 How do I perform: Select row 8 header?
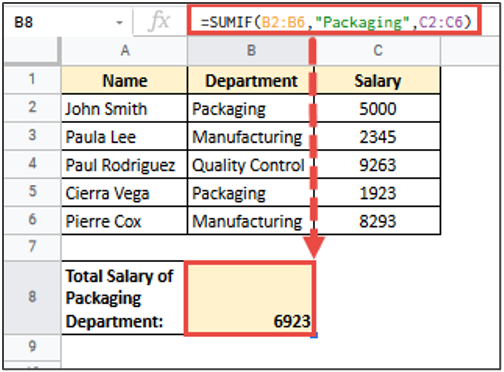(x=33, y=297)
